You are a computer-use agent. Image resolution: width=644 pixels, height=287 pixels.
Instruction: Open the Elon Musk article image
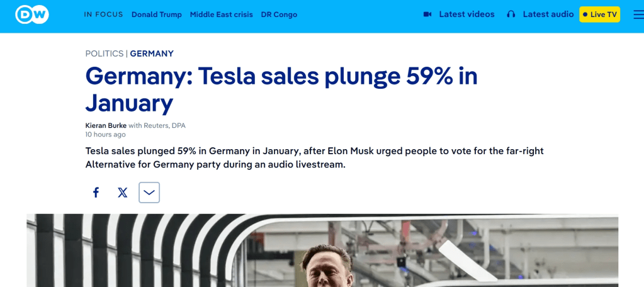[x=322, y=250]
